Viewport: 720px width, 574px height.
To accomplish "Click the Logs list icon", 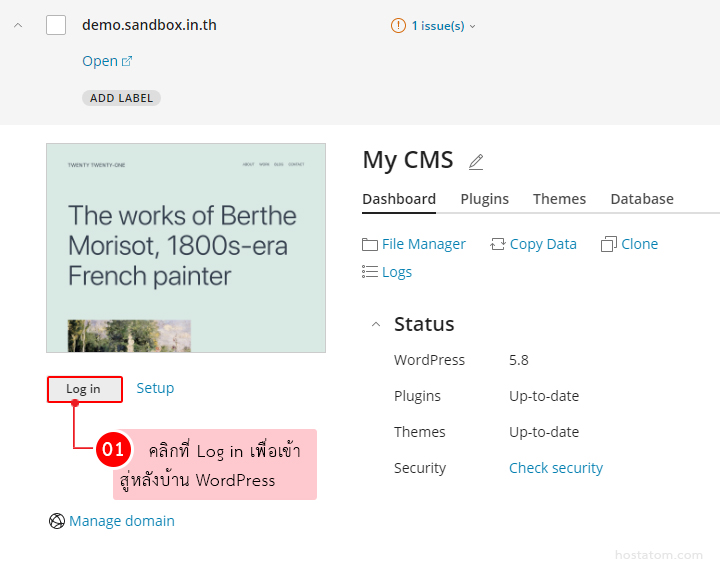I will coord(370,272).
